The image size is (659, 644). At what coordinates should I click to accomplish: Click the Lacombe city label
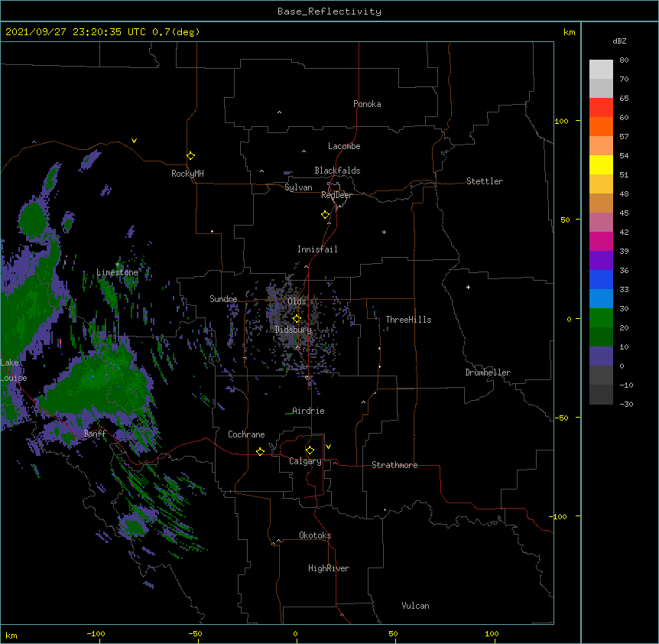tap(344, 146)
